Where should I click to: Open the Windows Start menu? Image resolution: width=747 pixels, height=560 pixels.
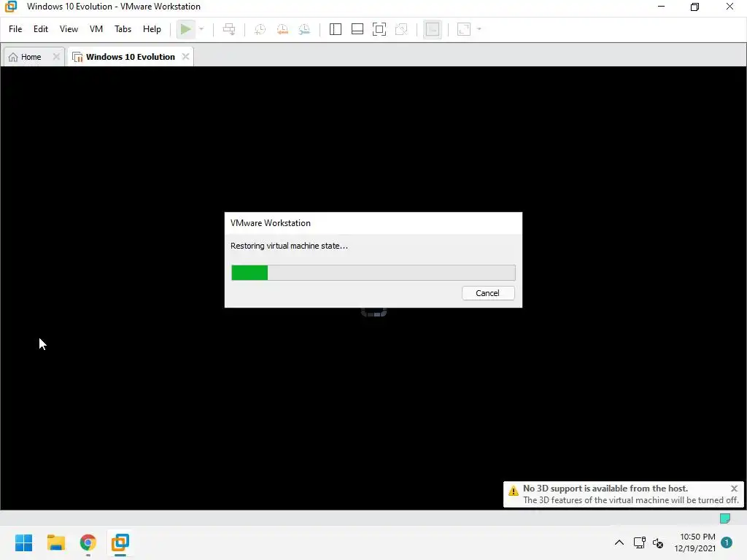tap(24, 542)
